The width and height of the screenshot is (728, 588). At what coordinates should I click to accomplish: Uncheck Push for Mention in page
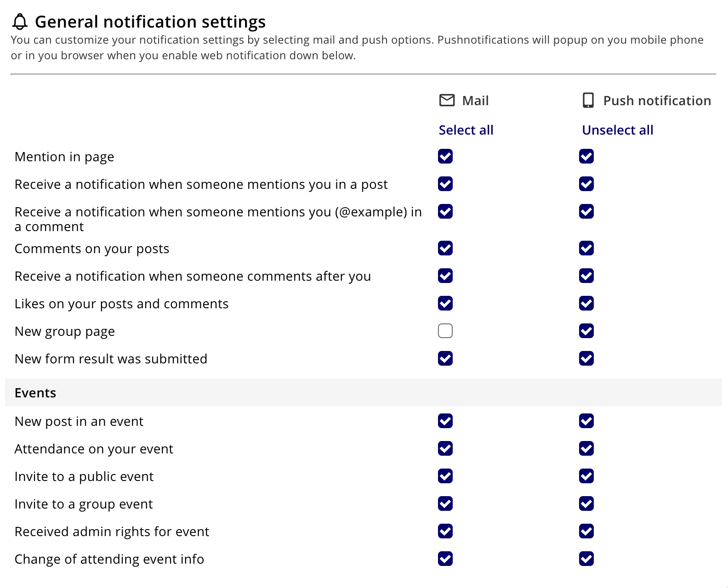tap(586, 156)
